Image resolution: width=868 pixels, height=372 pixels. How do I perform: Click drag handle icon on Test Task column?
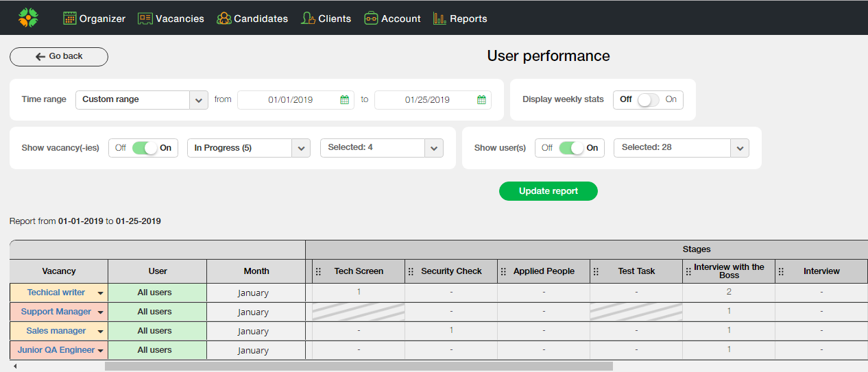[x=595, y=271]
